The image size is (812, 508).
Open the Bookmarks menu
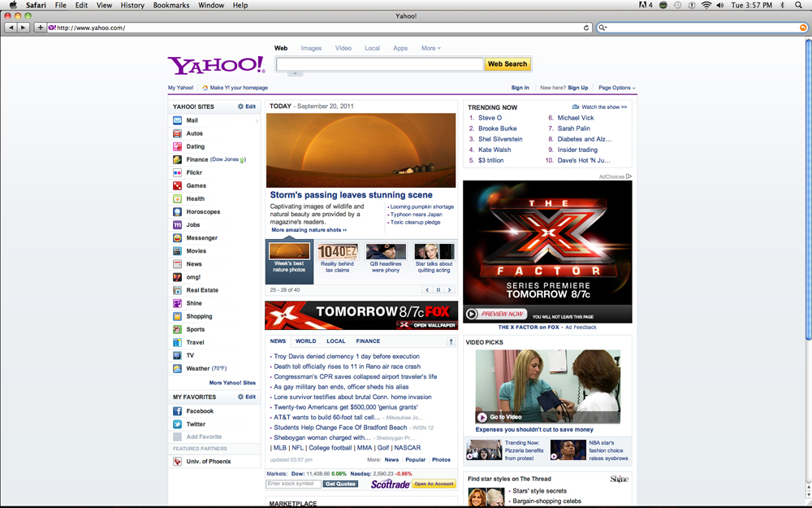(x=171, y=5)
